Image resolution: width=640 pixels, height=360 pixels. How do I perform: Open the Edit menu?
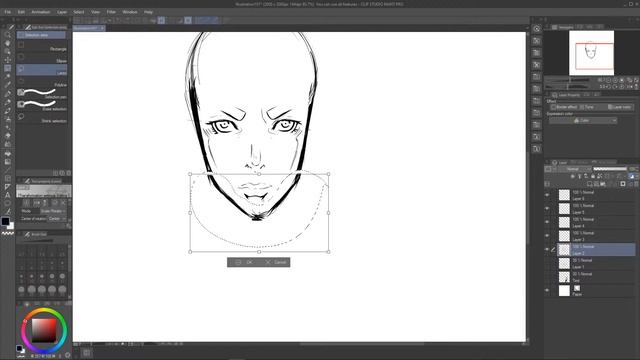(x=21, y=12)
